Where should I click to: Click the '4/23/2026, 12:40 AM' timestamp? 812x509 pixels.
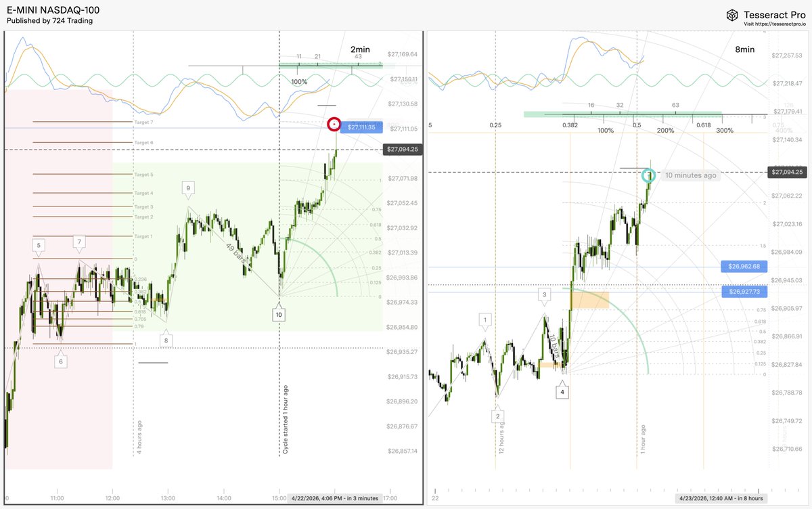coord(721,497)
